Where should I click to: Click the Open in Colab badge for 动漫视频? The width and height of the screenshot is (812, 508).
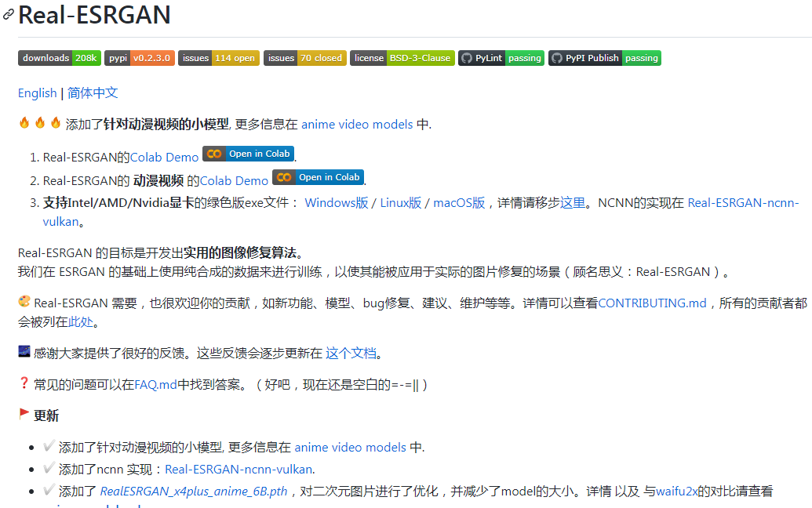point(318,177)
